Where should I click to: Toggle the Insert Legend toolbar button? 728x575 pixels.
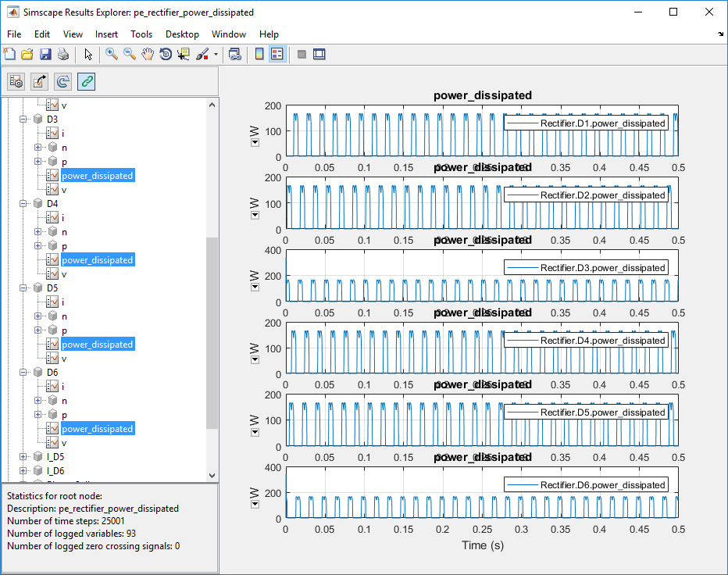(277, 54)
